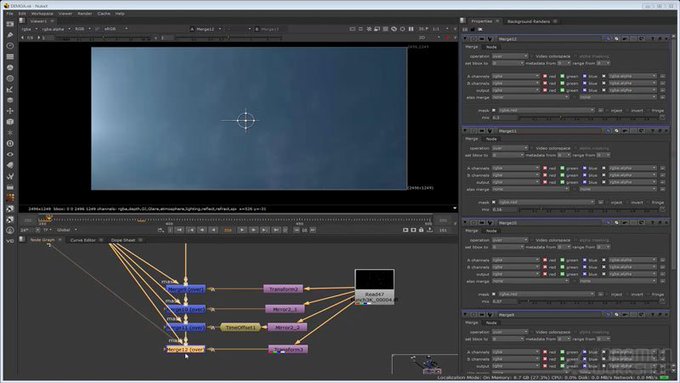
Task: Collapse the Merge12 properties panel arrow
Action: (x=465, y=39)
